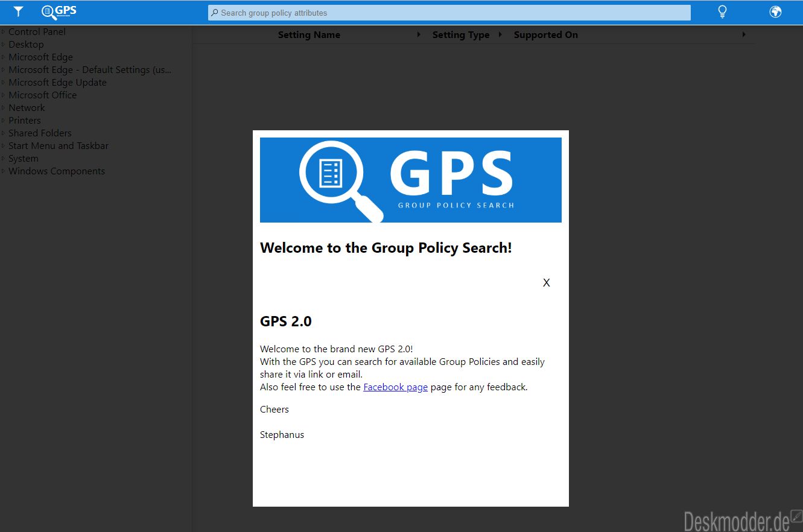Open Setting Name column arrow menu
This screenshot has height=532, width=803.
(x=419, y=35)
